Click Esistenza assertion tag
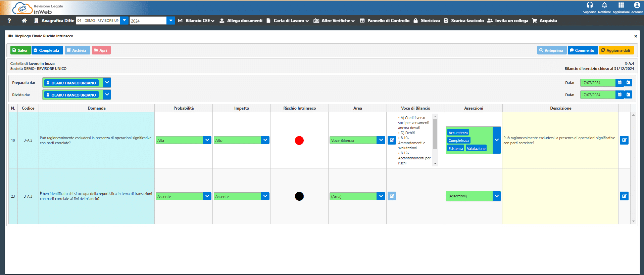Screen dimensions: 644x275 [x=456, y=148]
